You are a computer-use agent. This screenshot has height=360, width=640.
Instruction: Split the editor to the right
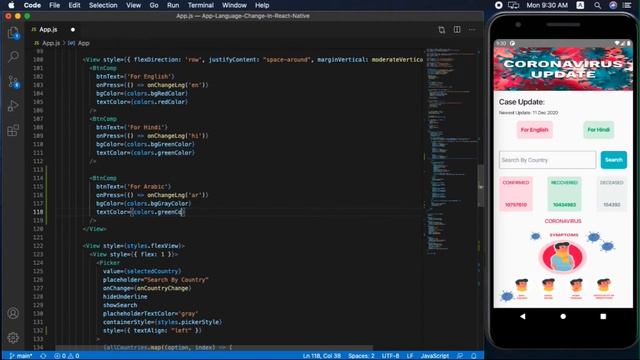pyautogui.click(x=457, y=29)
